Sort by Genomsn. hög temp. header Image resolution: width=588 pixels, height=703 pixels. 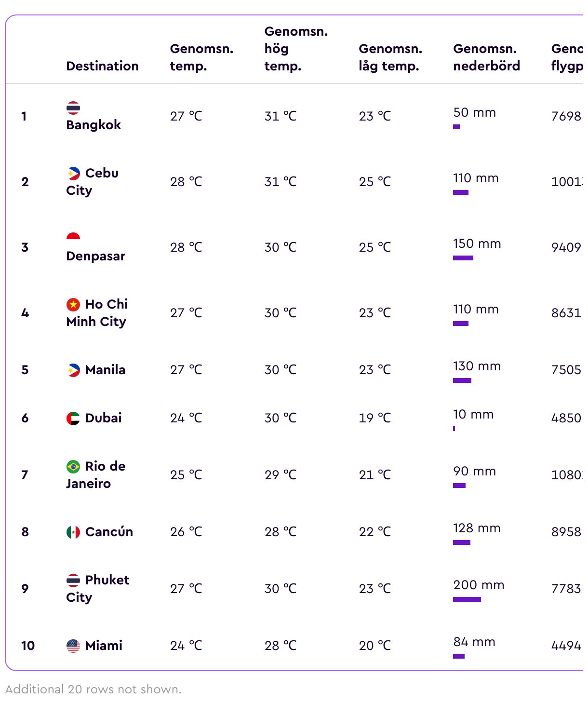[296, 49]
